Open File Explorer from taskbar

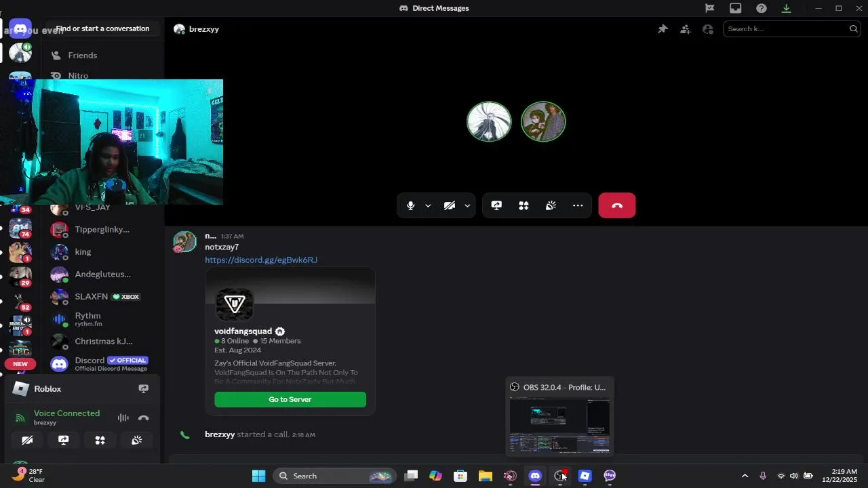coord(485,476)
